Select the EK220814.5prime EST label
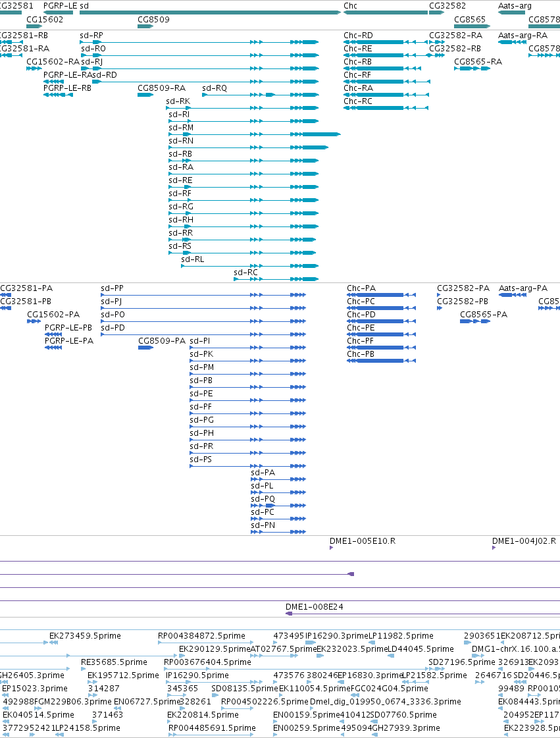This screenshot has width=560, height=738. (203, 715)
